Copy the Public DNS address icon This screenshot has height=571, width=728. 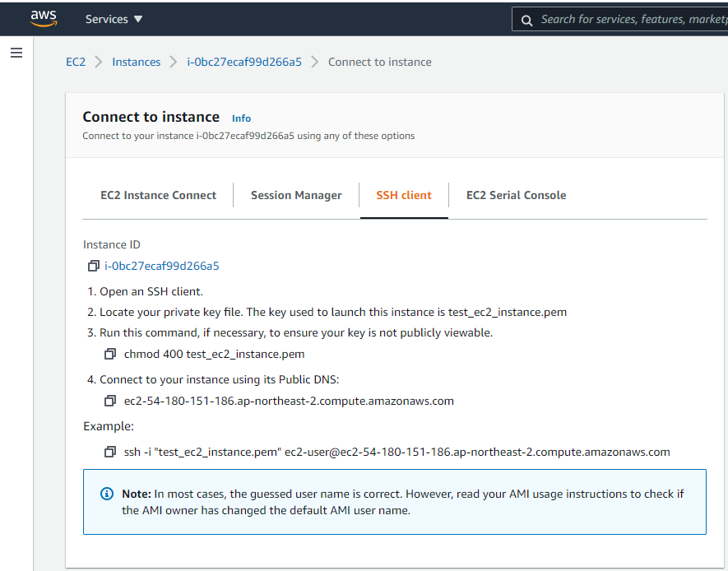110,401
